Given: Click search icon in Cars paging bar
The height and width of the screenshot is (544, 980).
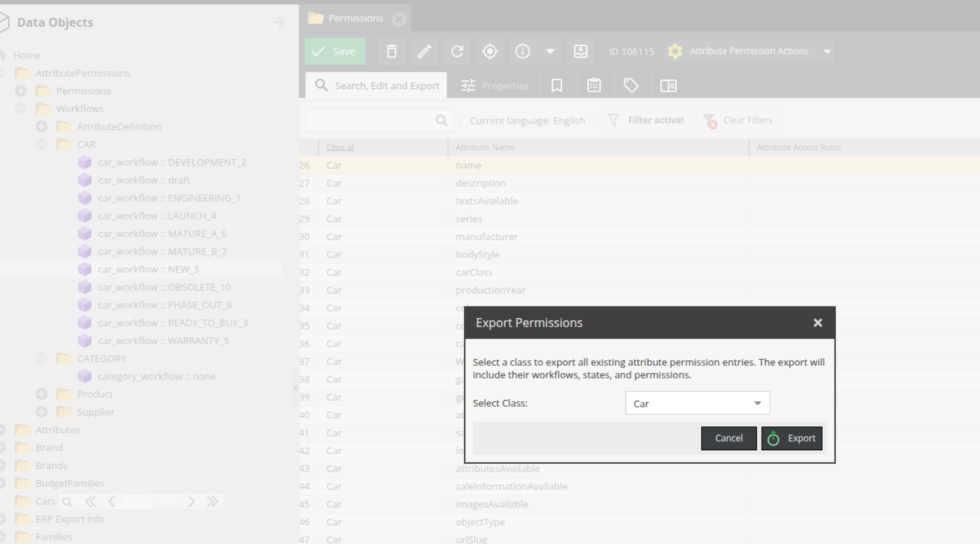Looking at the screenshot, I should click(x=67, y=502).
